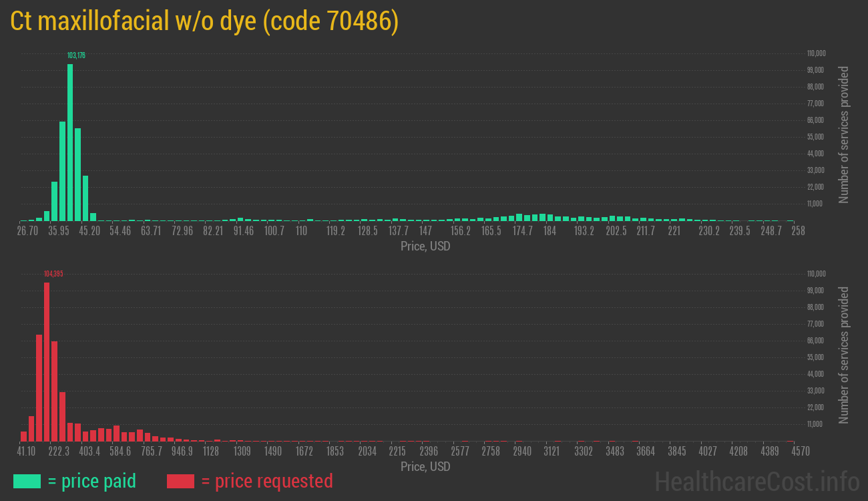Click the chart title with code 70486
This screenshot has height=501, width=868.
204,21
